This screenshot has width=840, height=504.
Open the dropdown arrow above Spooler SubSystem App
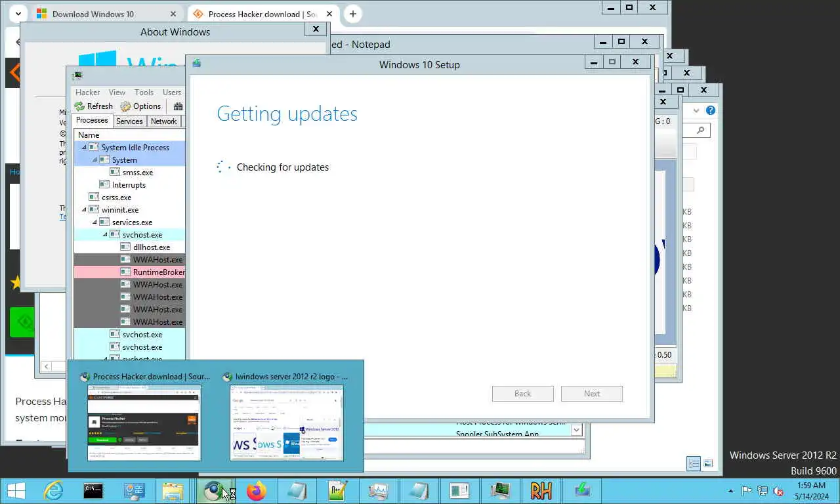click(x=576, y=430)
